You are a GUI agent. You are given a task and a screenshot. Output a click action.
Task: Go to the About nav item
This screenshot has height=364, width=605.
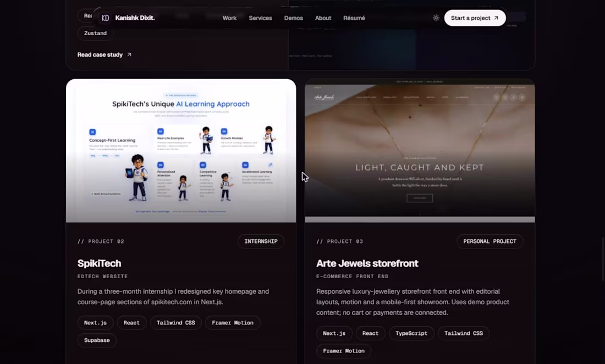pos(323,18)
